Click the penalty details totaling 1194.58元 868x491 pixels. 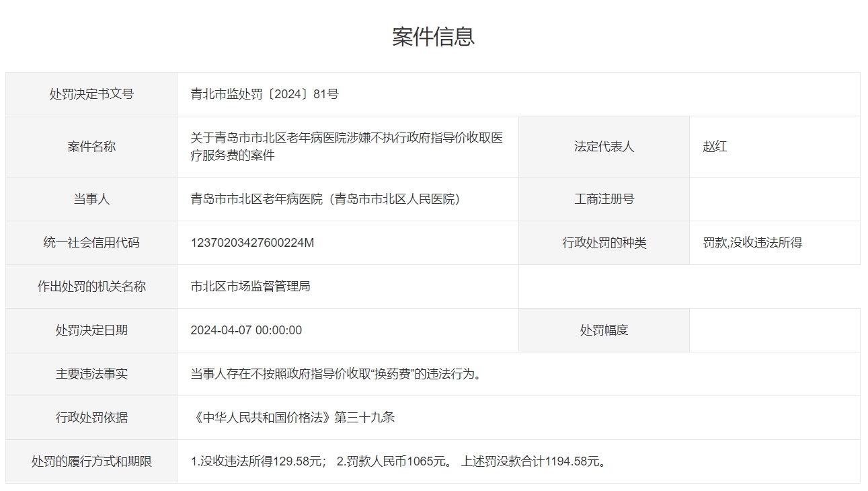(400, 461)
